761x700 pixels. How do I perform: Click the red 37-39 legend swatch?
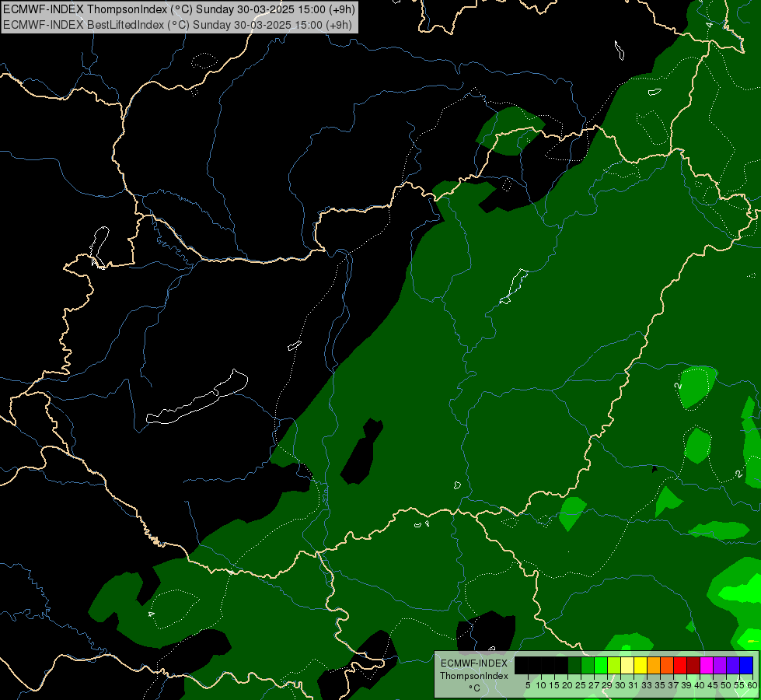pyautogui.click(x=680, y=665)
